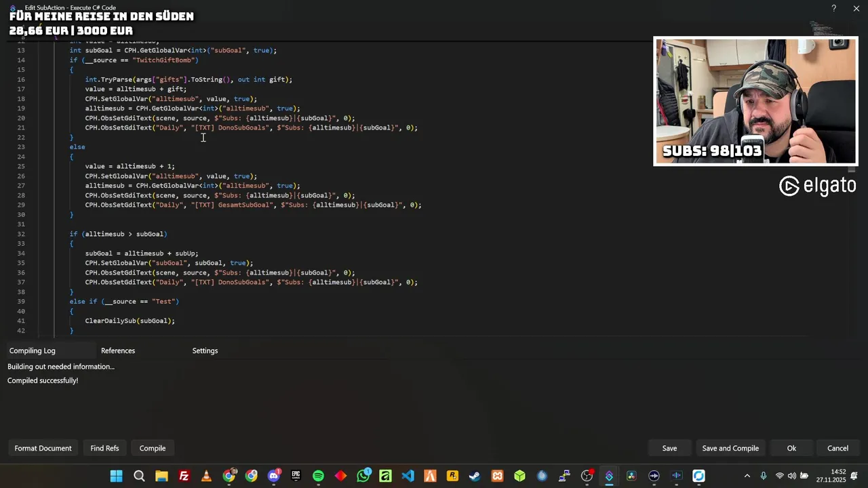Open the microphone tray icon
The image size is (868, 488).
pos(764,476)
